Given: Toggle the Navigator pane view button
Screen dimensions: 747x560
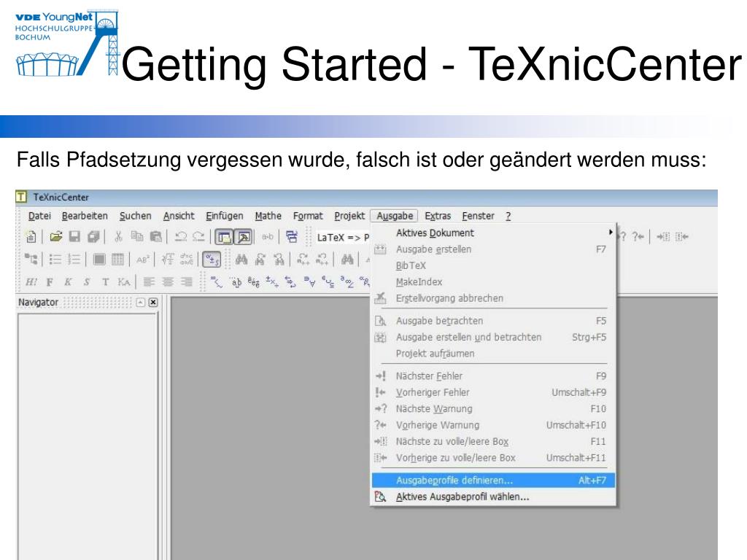Looking at the screenshot, I should [x=224, y=237].
